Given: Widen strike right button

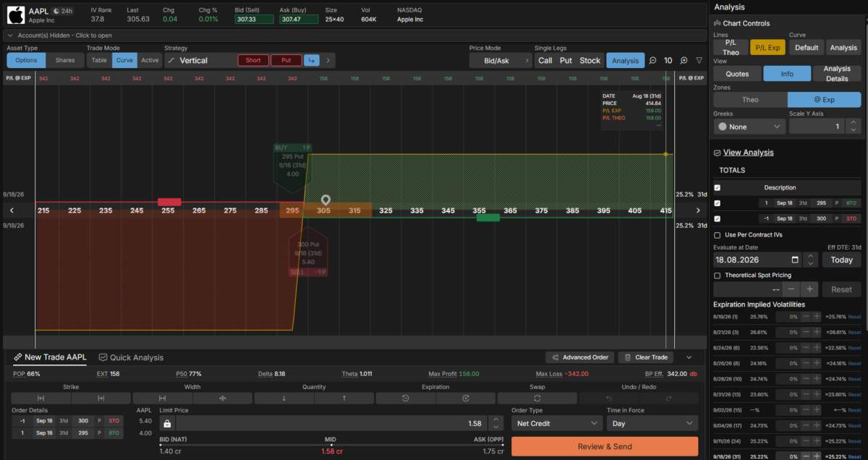Looking at the screenshot, I should 101,399.
